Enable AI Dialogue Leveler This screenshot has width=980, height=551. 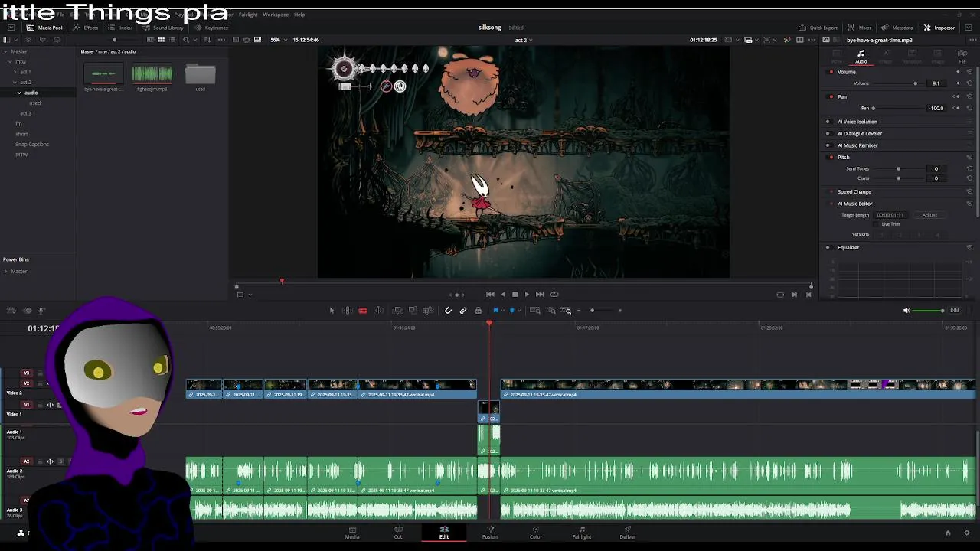point(828,133)
